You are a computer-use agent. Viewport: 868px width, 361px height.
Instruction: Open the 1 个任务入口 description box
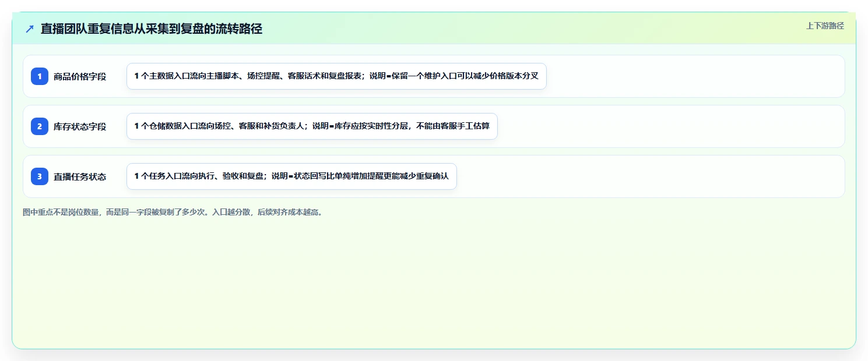(x=291, y=176)
